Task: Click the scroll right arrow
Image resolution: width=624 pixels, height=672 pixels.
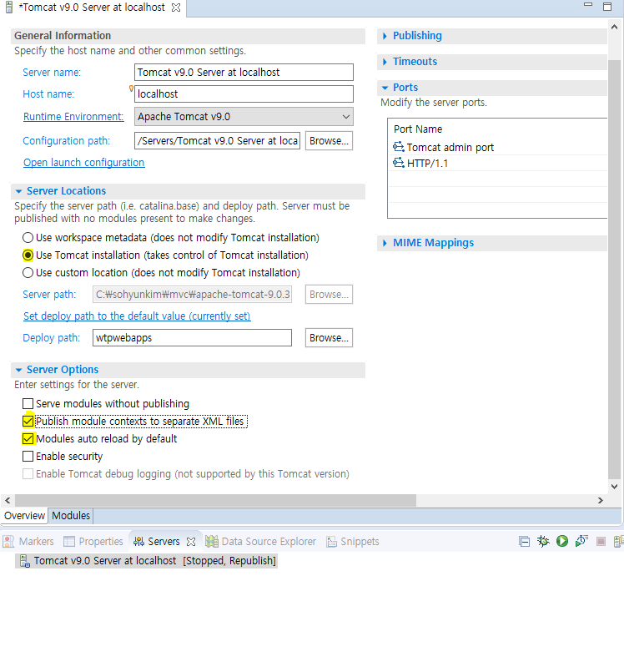Action: click(601, 500)
